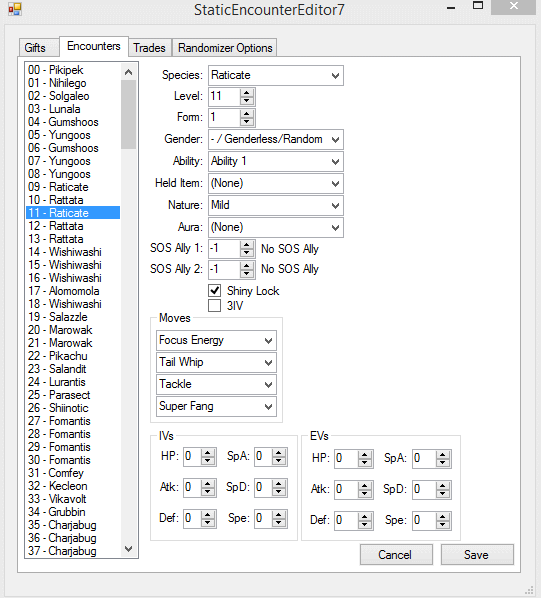Decrease SOS Ally 2 with down arrow
The height and width of the screenshot is (598, 541).
click(247, 273)
